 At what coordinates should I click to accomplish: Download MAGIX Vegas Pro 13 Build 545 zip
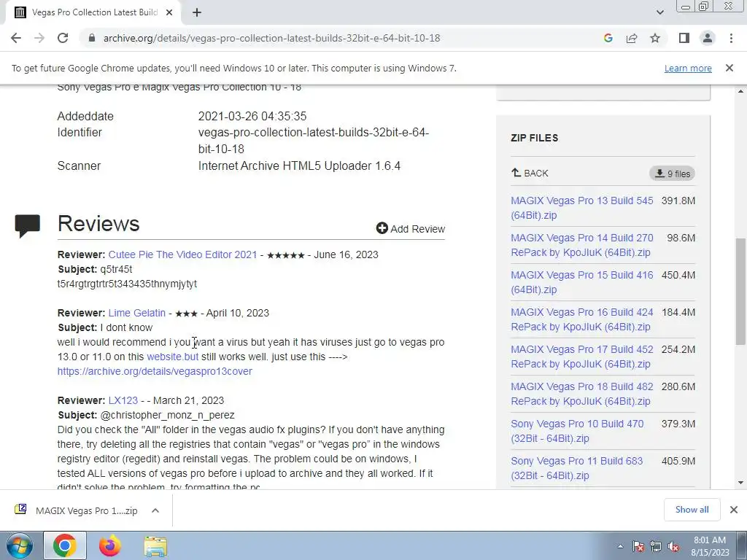click(x=581, y=208)
